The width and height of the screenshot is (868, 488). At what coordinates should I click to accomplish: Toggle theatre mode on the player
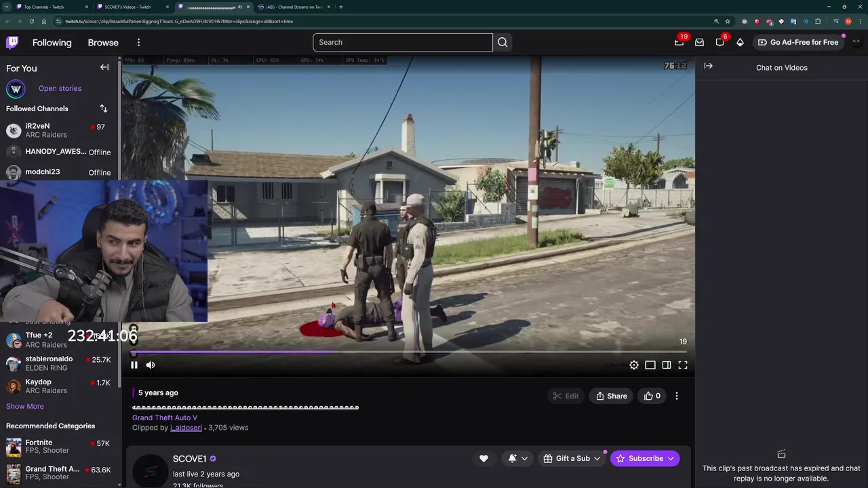point(667,365)
